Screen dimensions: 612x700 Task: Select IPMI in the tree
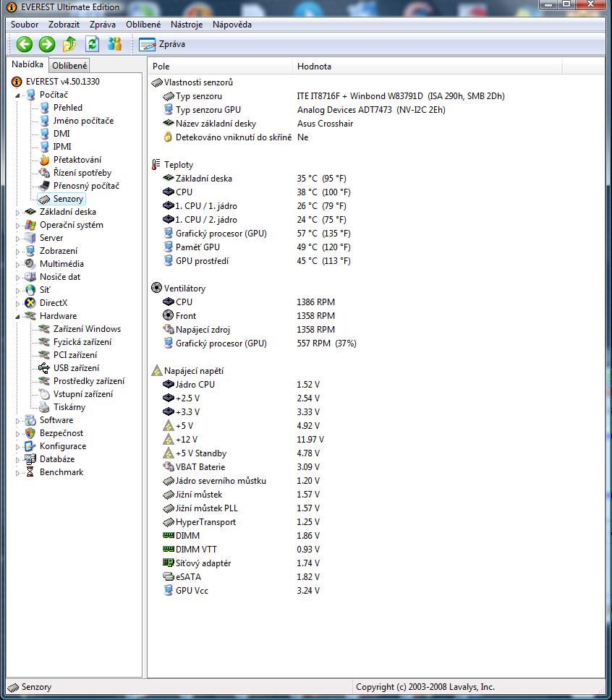(x=62, y=146)
